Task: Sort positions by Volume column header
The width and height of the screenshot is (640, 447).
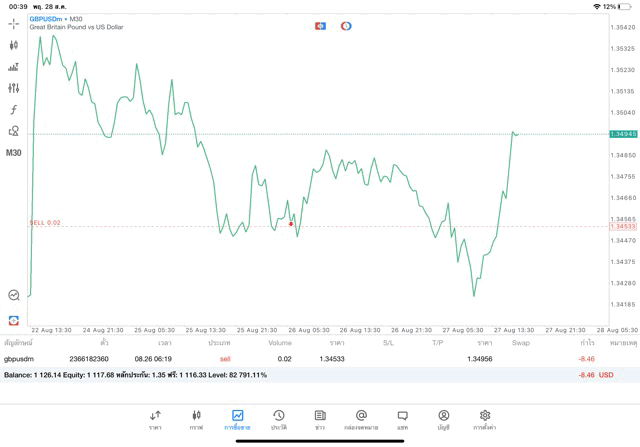Action: (x=280, y=343)
